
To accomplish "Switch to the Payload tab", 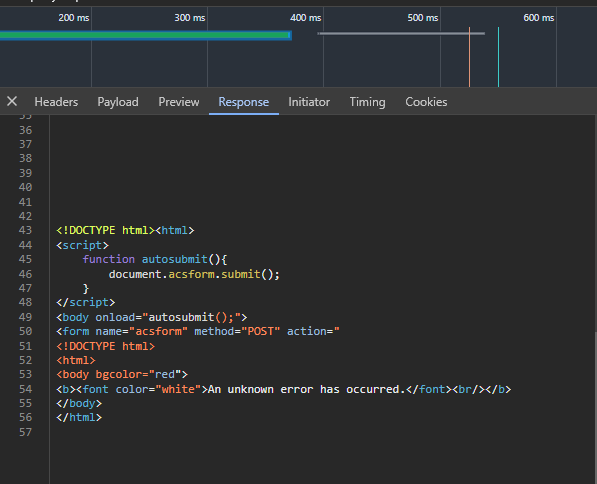I will tap(118, 102).
